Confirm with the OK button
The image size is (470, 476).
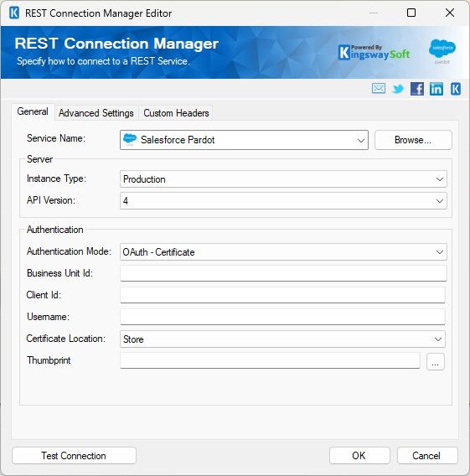tap(359, 456)
